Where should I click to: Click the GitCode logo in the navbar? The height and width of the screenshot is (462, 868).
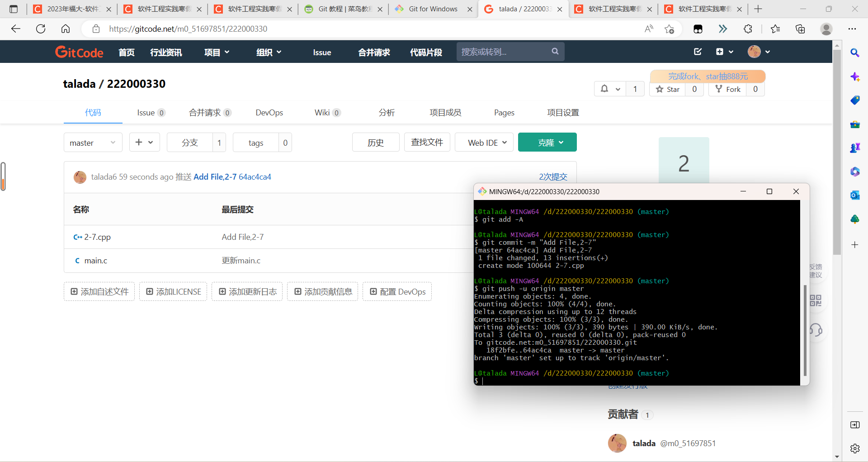79,52
